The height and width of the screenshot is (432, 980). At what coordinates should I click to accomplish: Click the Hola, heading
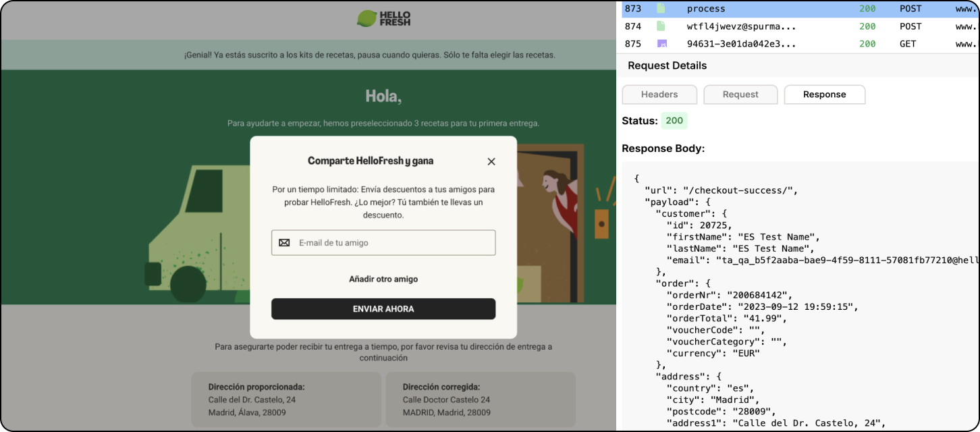click(383, 97)
